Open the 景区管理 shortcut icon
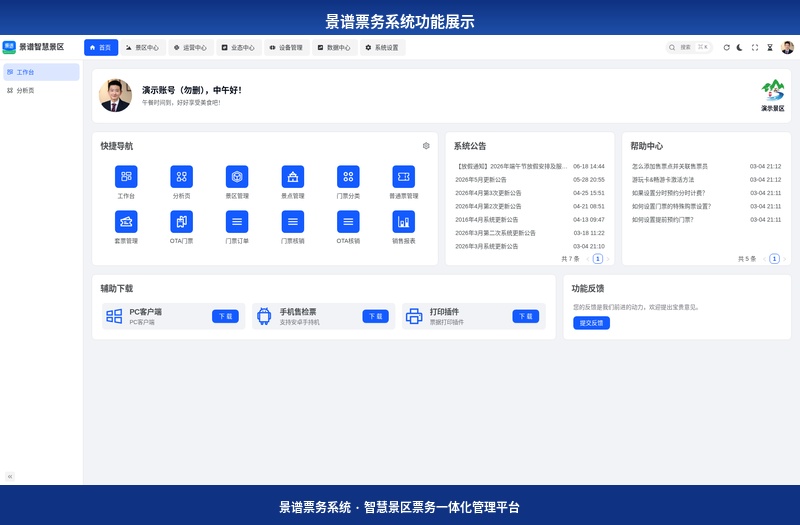Screen dimensions: 800x525 tap(237, 177)
